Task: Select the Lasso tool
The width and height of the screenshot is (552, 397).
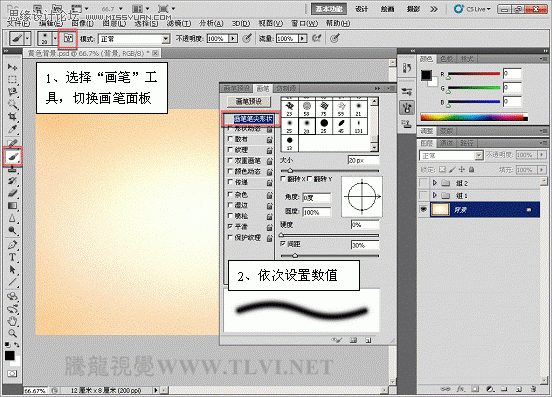Action: (12, 92)
